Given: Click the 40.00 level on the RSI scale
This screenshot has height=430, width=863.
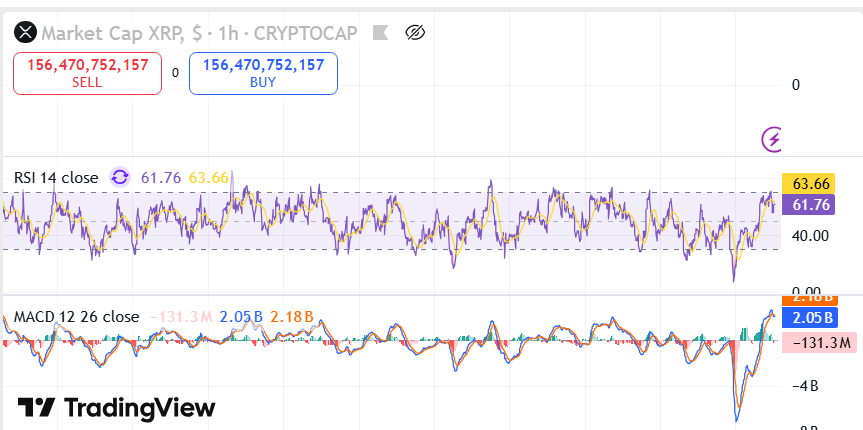Looking at the screenshot, I should tap(809, 236).
